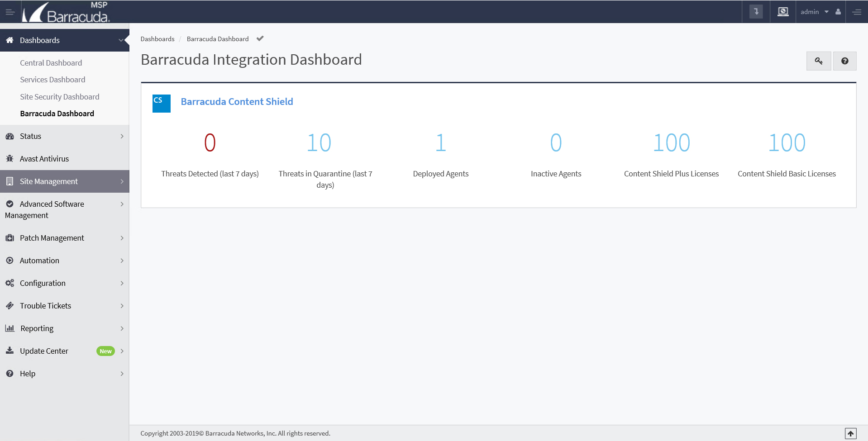Expand the Update Center arrow
The width and height of the screenshot is (868, 441).
[x=122, y=351]
